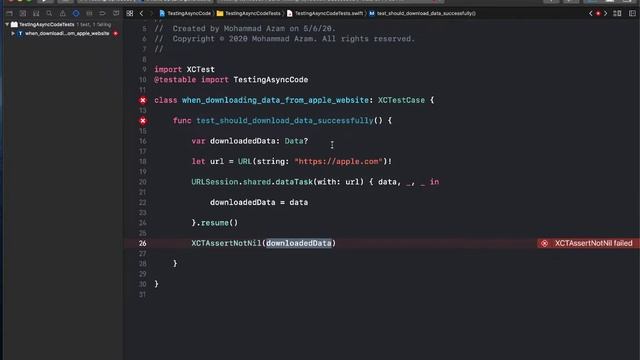The image size is (640, 360).
Task: Go back in editor history
Action: coord(141,13)
